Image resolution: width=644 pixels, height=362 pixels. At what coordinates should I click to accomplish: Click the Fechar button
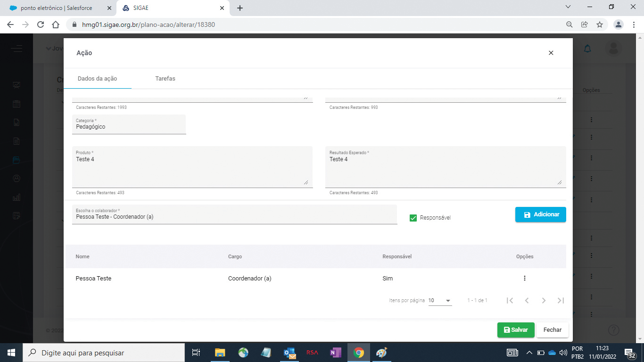click(x=553, y=330)
